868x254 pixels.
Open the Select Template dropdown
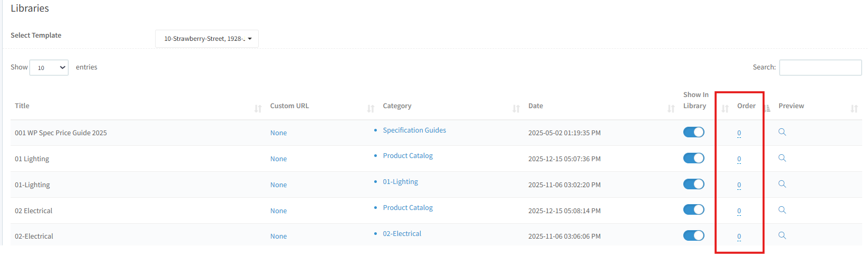[207, 39]
